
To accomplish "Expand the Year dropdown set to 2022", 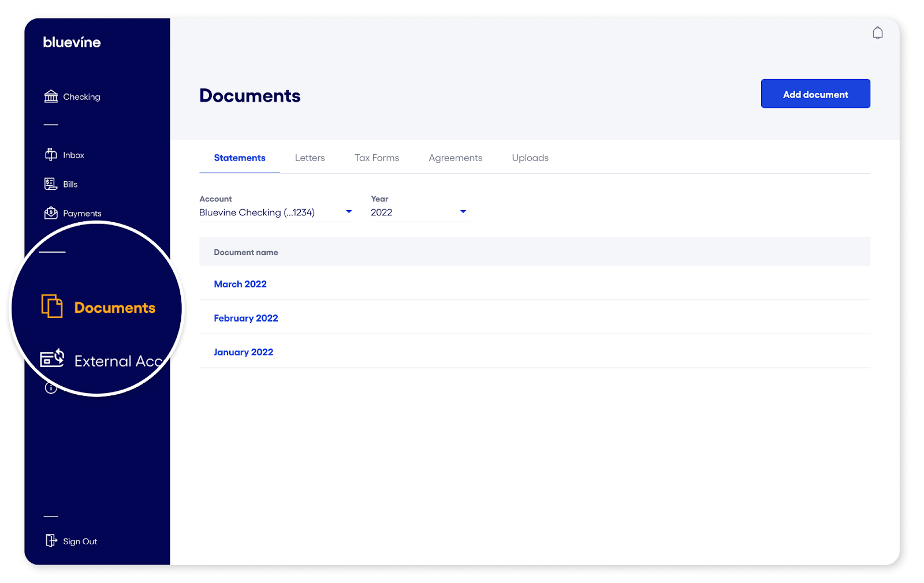I will tap(419, 212).
